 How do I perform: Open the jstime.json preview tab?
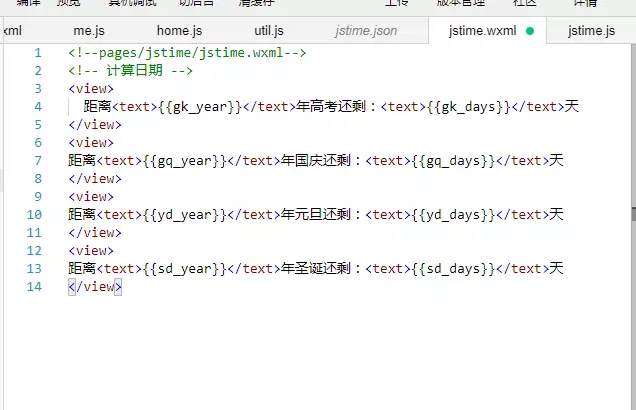[366, 31]
